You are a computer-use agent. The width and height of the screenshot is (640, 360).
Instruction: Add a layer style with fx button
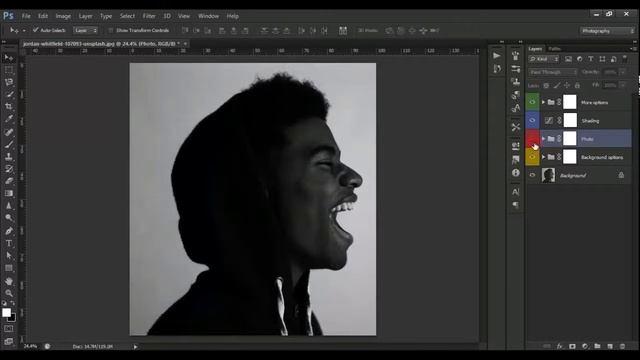click(560, 346)
